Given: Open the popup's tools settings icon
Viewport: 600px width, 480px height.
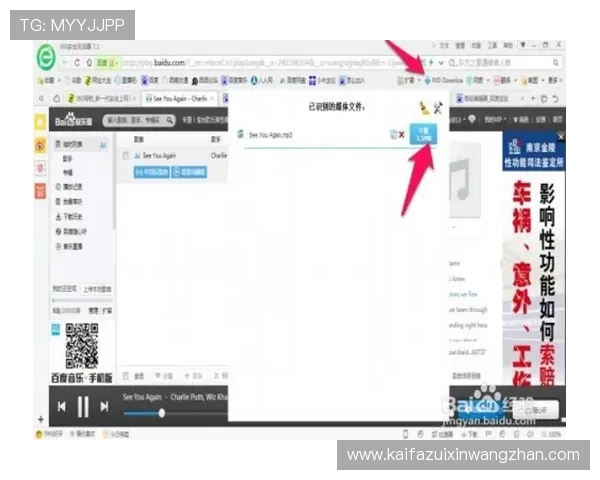Looking at the screenshot, I should click(x=438, y=108).
